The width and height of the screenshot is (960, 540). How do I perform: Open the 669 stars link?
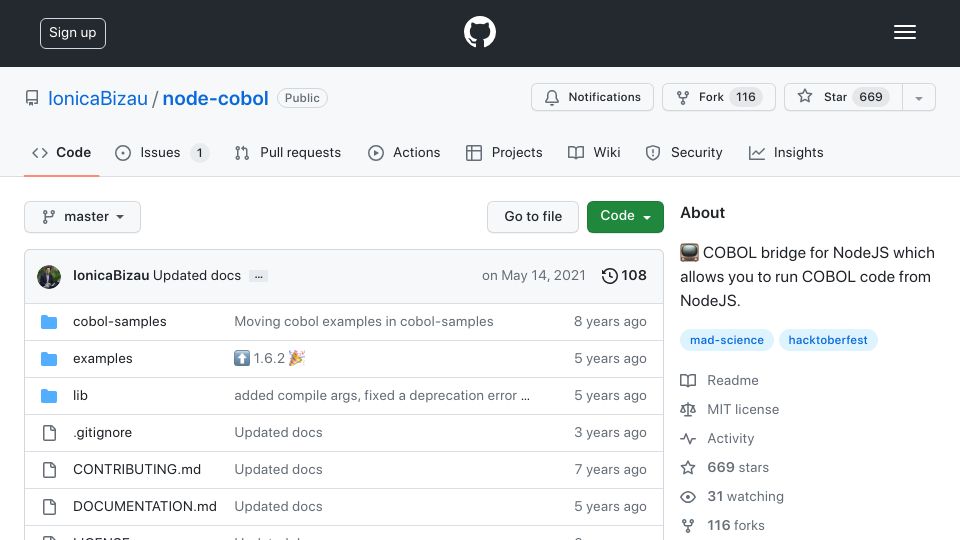[x=738, y=467]
